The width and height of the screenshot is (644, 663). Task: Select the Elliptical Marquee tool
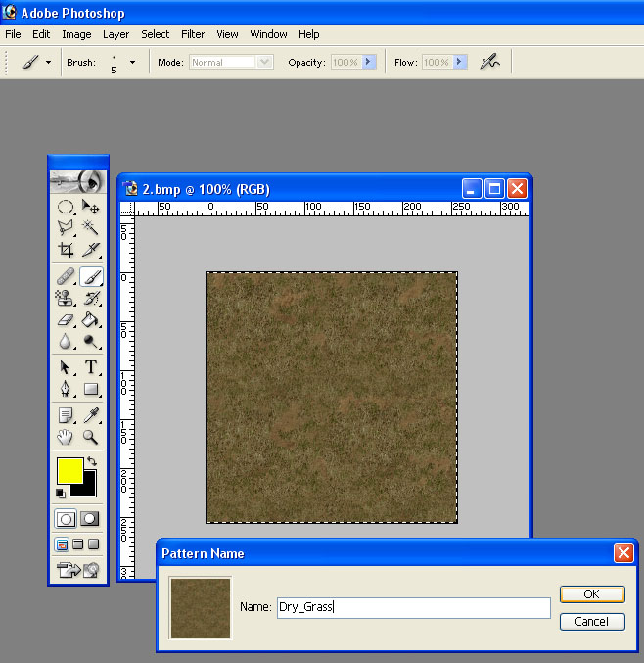coord(66,207)
